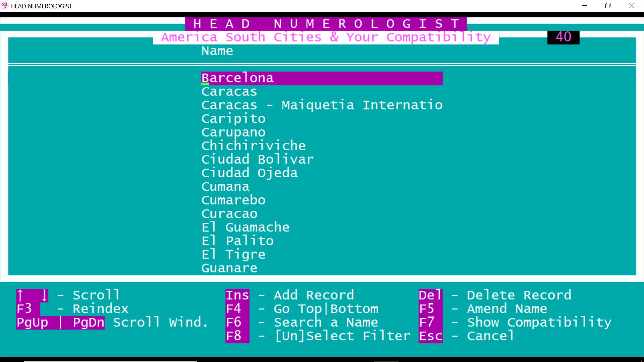
Task: Click F4 to go top or bottom
Action: pos(237,309)
